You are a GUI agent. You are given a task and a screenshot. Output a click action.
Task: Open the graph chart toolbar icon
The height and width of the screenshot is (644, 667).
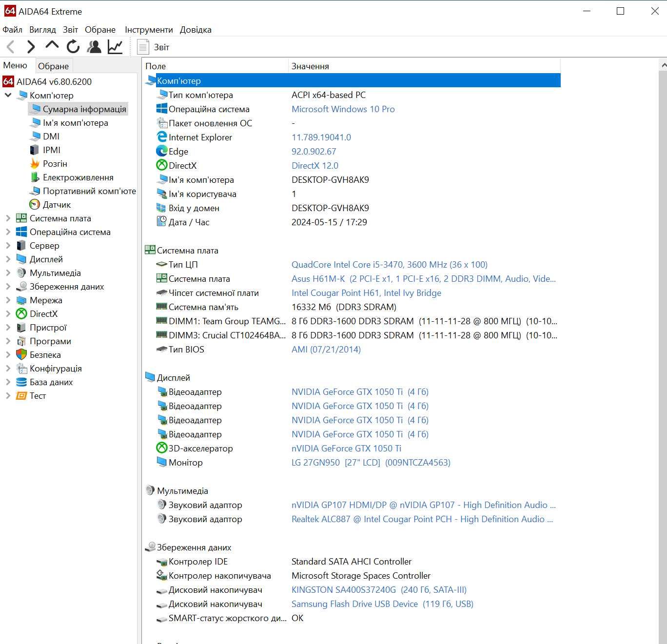pos(115,47)
